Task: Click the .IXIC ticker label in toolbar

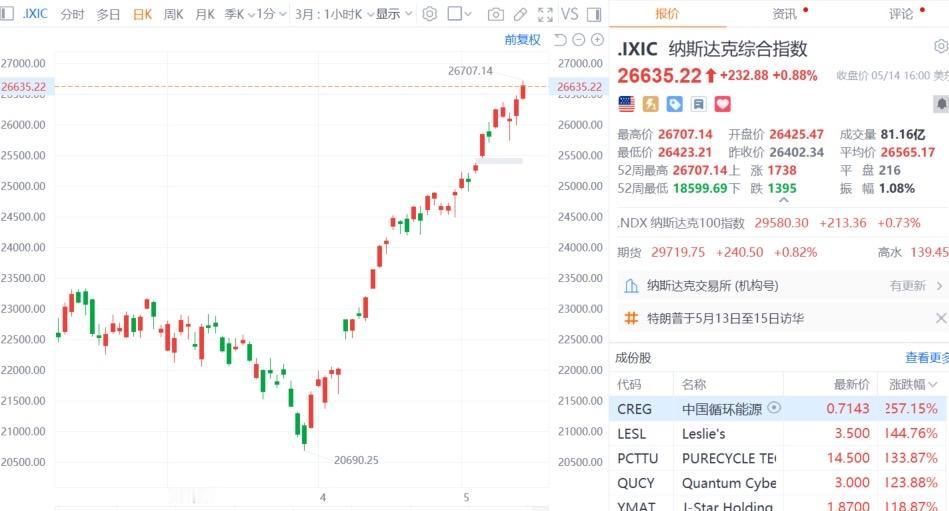Action: (34, 13)
